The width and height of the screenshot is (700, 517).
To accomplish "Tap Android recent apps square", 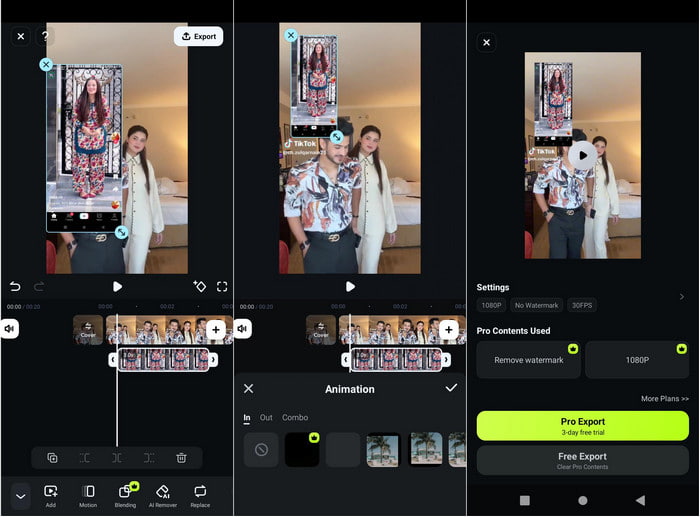I will pos(525,500).
